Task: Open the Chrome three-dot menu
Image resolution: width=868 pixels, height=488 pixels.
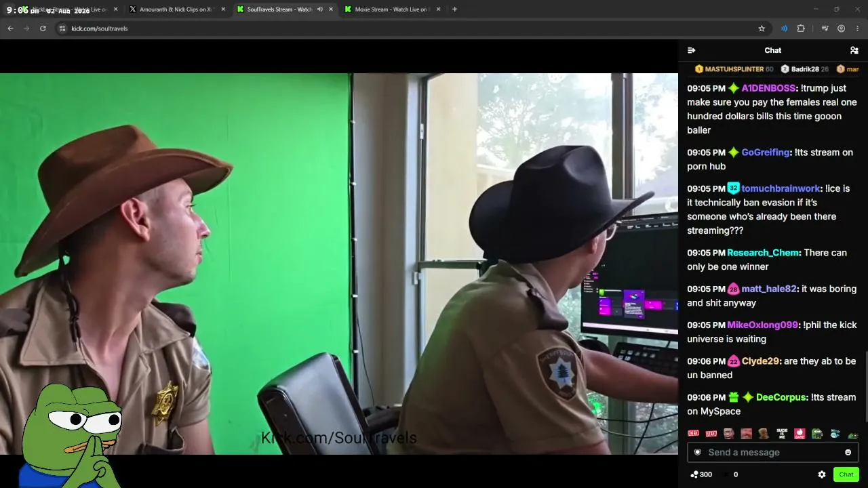Action: tap(858, 28)
